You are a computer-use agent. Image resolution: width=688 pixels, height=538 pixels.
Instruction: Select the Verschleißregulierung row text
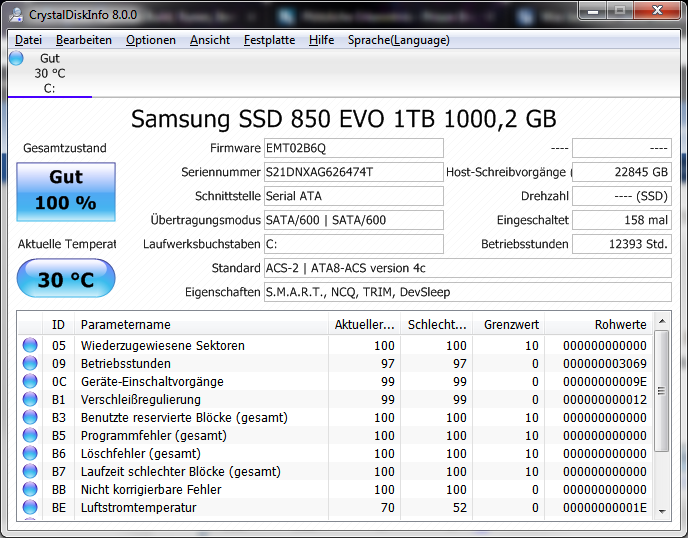141,399
